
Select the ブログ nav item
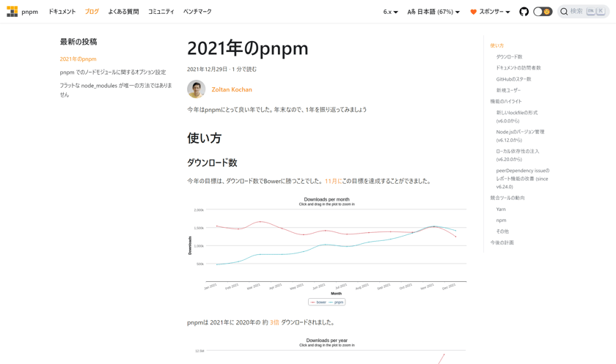click(x=92, y=12)
